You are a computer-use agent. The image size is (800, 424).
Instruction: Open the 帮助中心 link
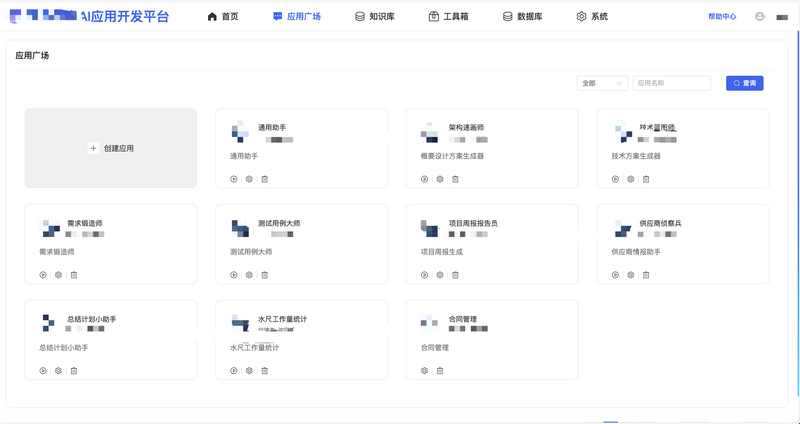click(x=722, y=16)
